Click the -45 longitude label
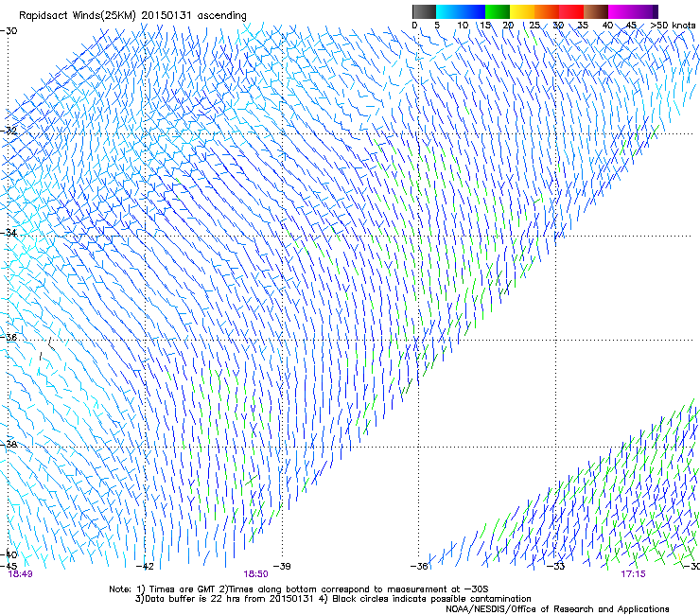Viewport: 700px width, 615px height. coord(9,566)
